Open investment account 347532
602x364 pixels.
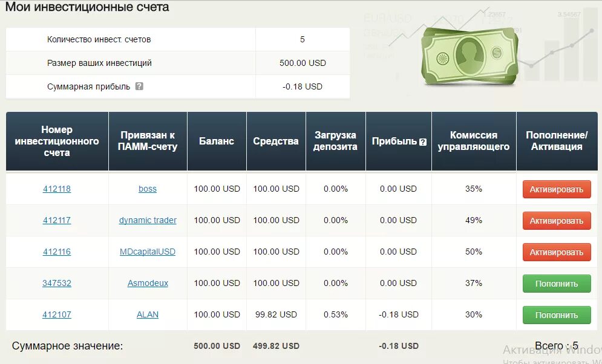[x=57, y=283]
